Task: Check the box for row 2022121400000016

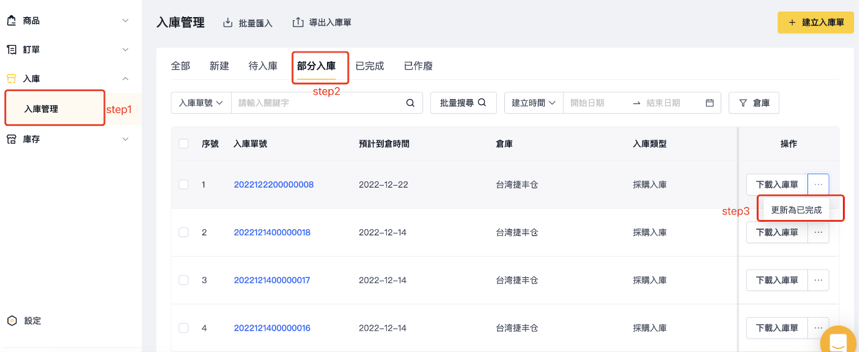Action: coord(184,328)
